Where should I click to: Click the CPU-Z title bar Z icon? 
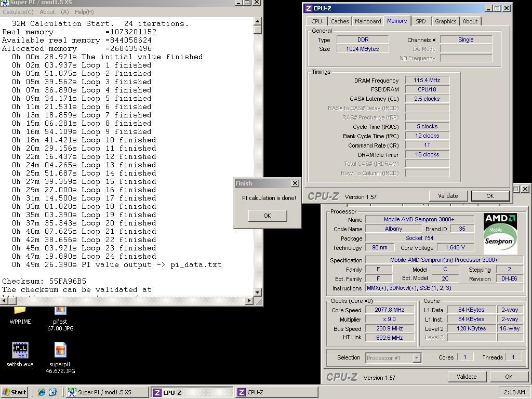[308, 8]
